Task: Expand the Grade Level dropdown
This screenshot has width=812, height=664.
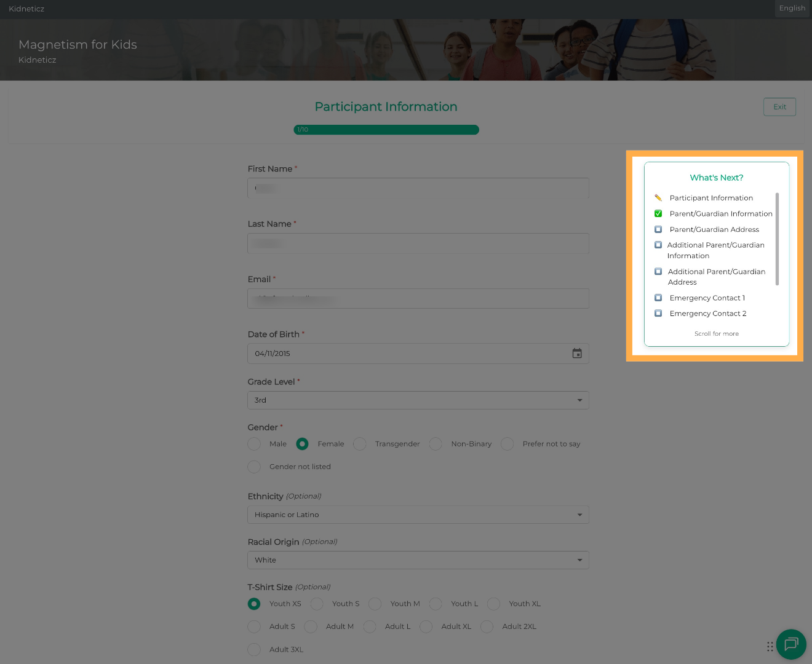Action: 418,400
